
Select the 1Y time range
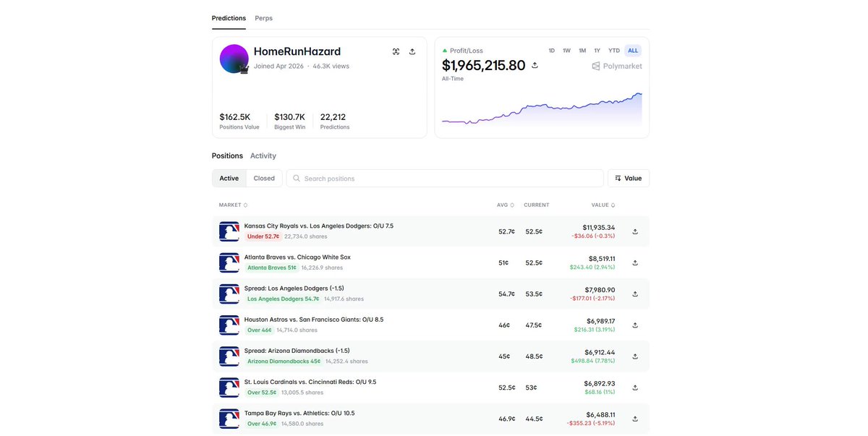pos(597,51)
